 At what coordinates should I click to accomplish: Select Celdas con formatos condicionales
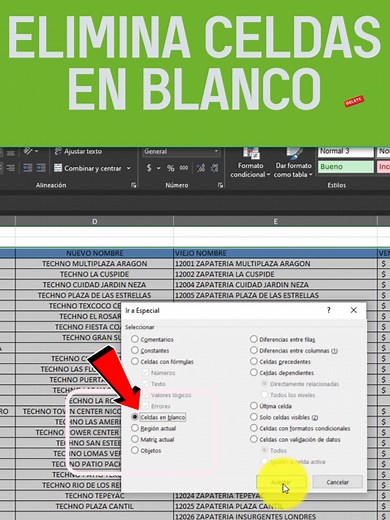[x=300, y=428]
